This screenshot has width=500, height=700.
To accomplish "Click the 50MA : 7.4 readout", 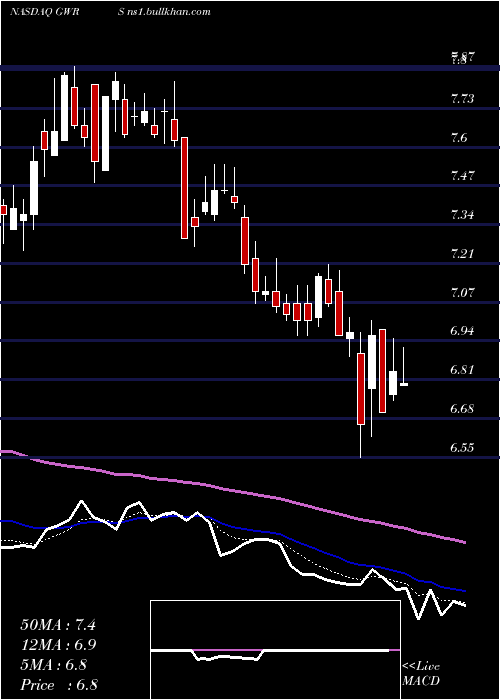I will tap(58, 625).
